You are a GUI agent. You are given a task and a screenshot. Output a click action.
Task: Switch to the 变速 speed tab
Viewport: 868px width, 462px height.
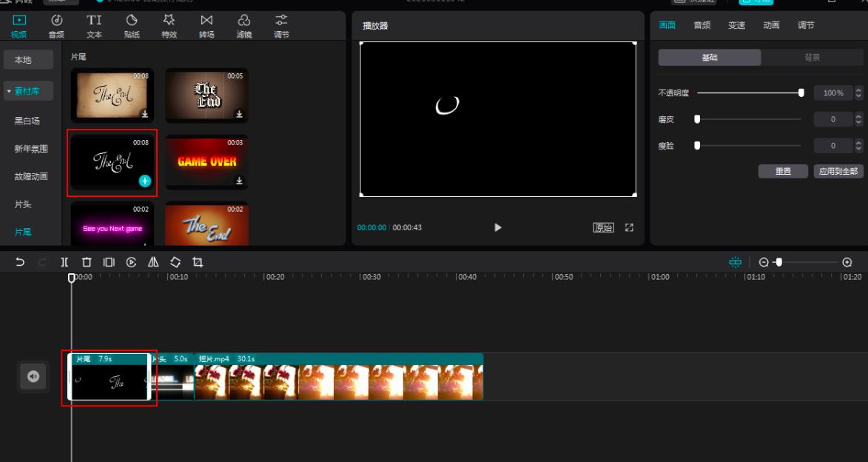(736, 25)
